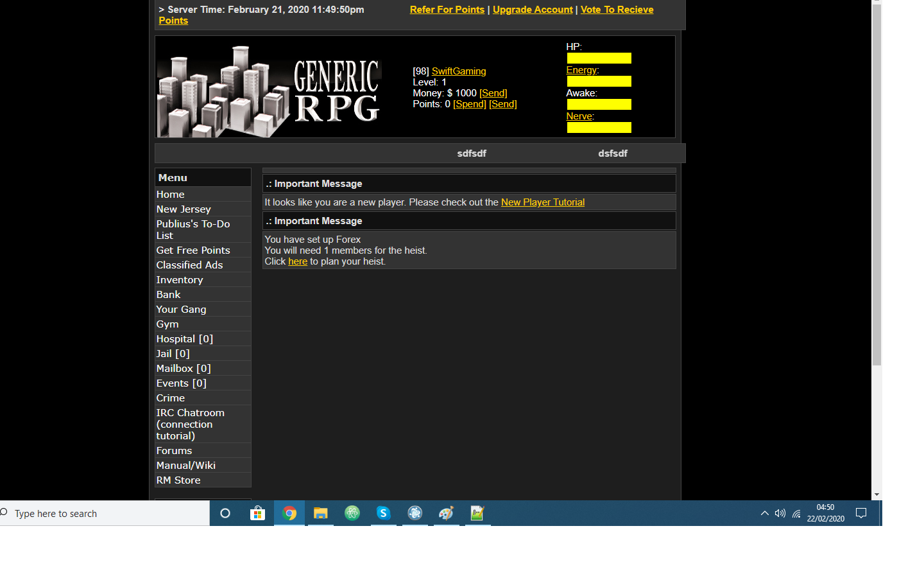924x578 pixels.
Task: Open the Skype taskbar icon
Action: tap(383, 513)
